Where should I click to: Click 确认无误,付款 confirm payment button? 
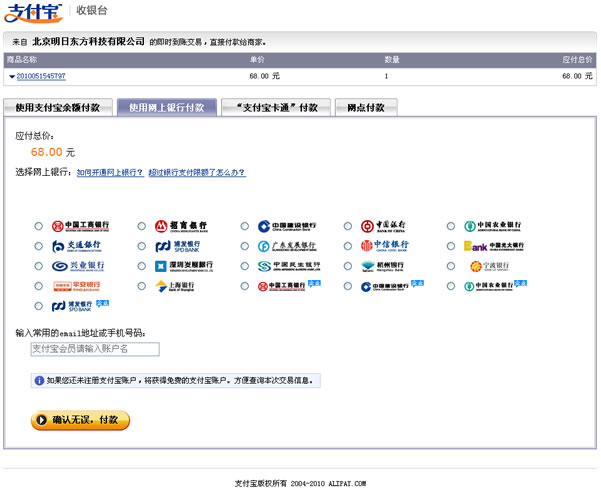click(80, 420)
